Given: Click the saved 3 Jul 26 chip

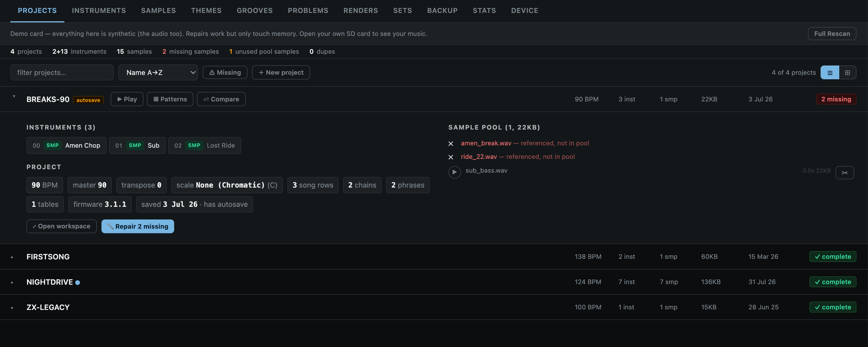Looking at the screenshot, I should coord(194,205).
